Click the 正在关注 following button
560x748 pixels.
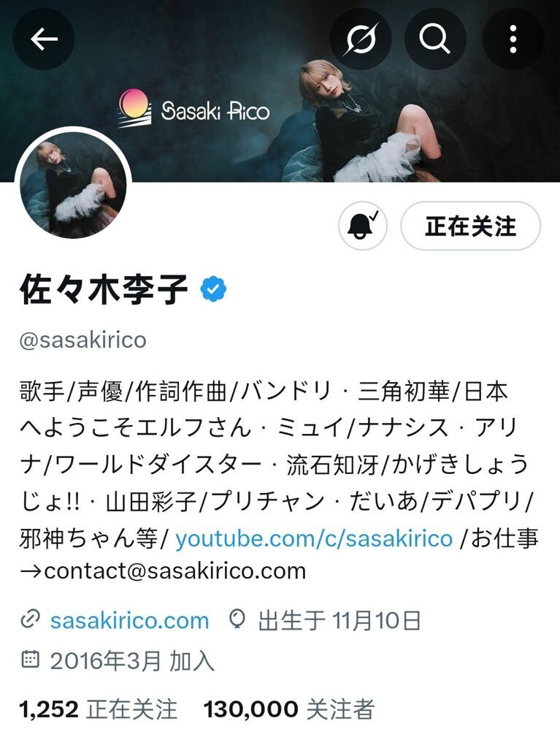pos(470,226)
